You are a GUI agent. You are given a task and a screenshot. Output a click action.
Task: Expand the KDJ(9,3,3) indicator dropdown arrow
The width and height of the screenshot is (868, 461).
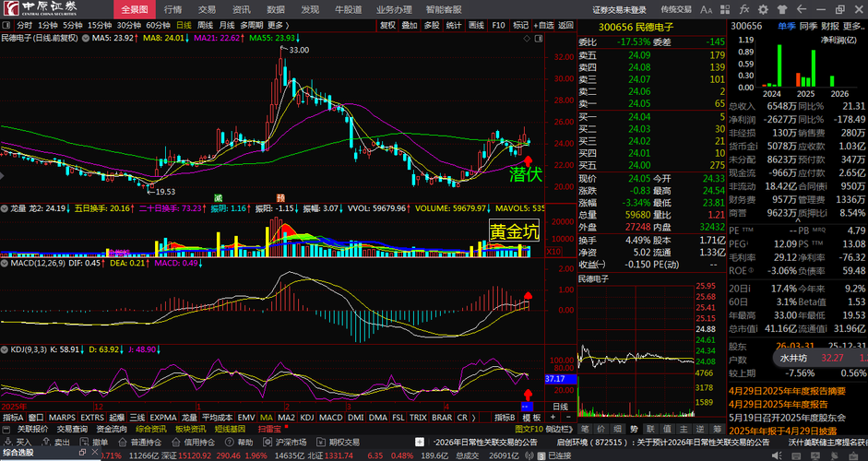[5, 349]
